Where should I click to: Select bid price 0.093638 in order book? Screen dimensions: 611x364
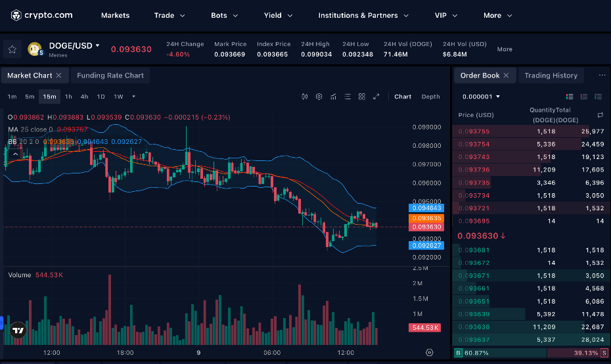pyautogui.click(x=474, y=327)
